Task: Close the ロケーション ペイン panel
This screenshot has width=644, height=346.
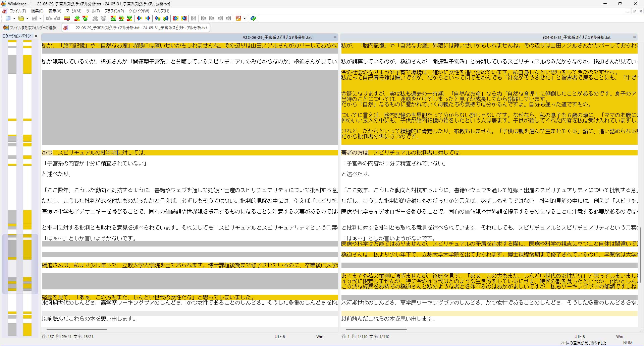Action: click(36, 36)
